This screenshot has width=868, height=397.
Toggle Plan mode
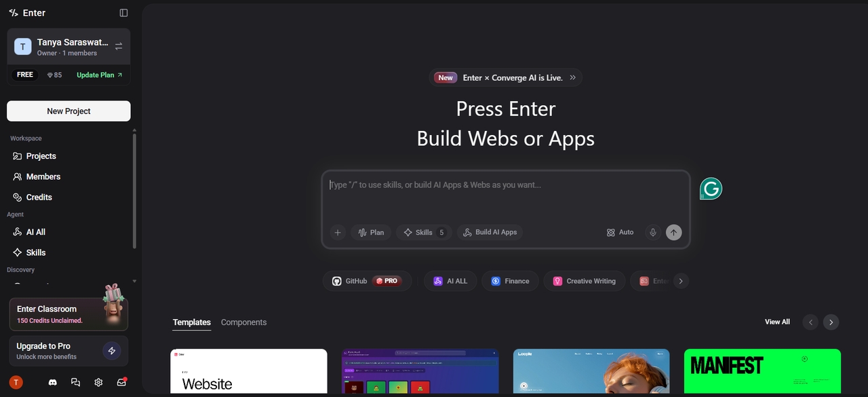[x=371, y=232]
